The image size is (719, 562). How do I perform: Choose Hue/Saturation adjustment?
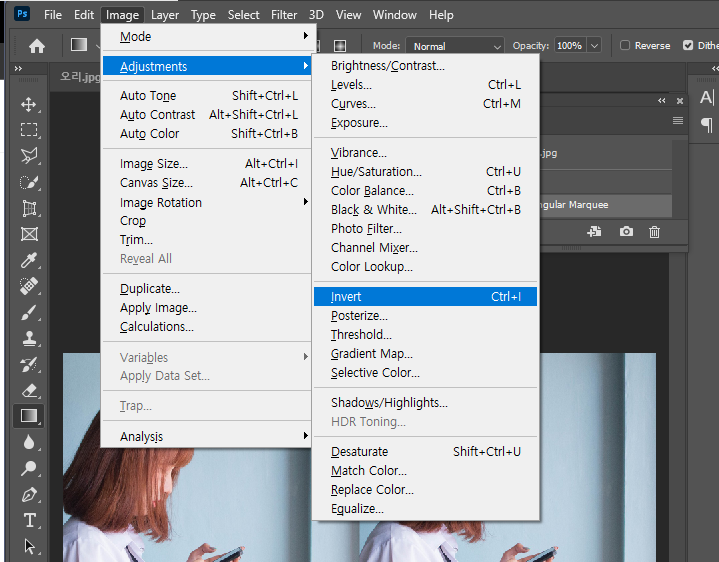click(x=426, y=171)
